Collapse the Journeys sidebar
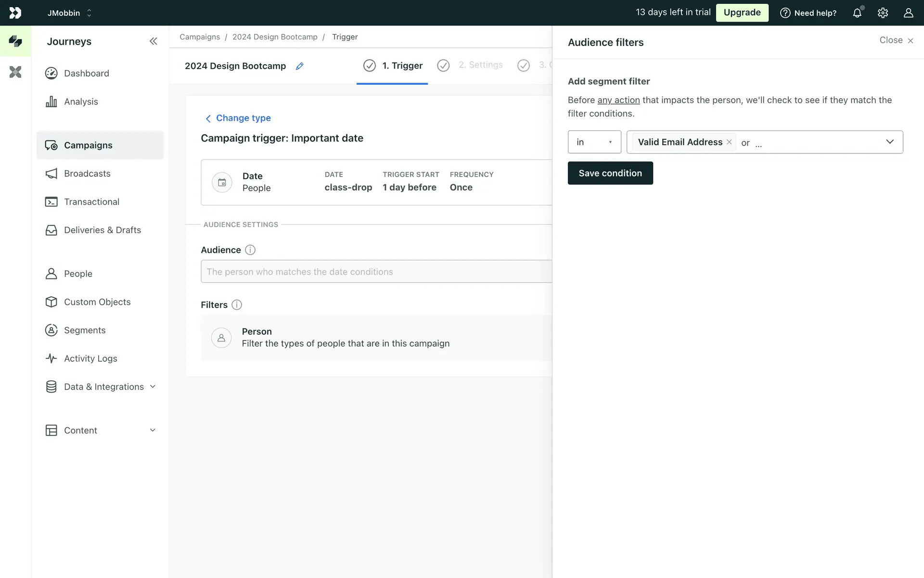924x578 pixels. [153, 41]
